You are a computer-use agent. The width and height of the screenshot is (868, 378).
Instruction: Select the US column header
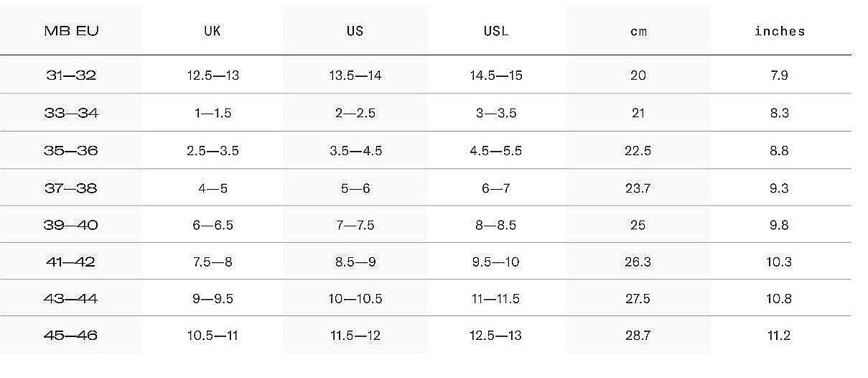(355, 31)
